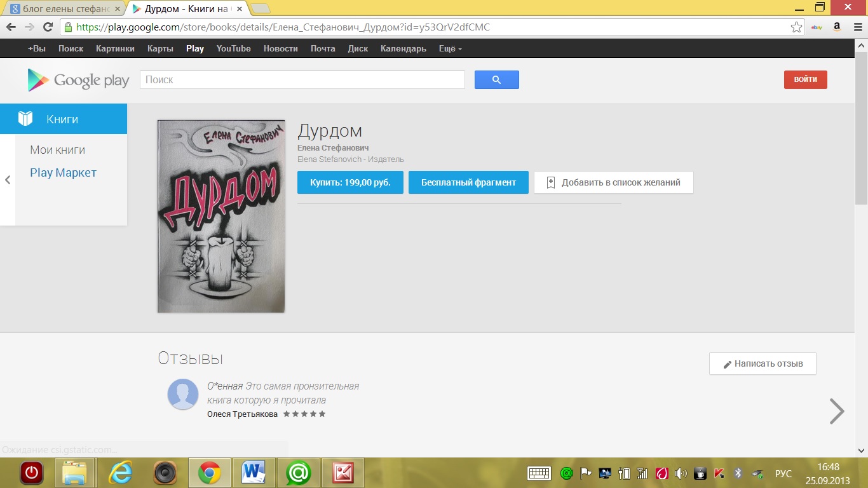868x488 pixels.
Task: Click the Chrome taskbar icon
Action: (209, 473)
